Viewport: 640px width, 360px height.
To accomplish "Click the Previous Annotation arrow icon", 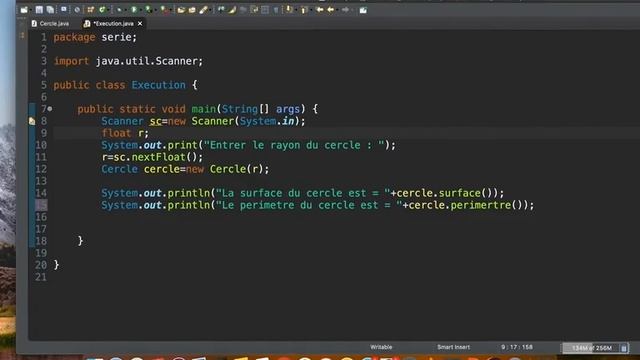I will (x=304, y=10).
